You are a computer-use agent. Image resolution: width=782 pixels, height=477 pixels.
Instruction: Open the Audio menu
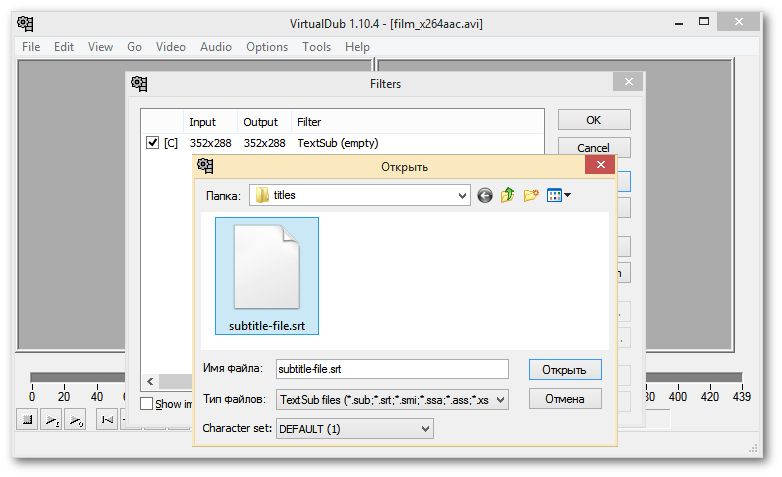point(215,47)
